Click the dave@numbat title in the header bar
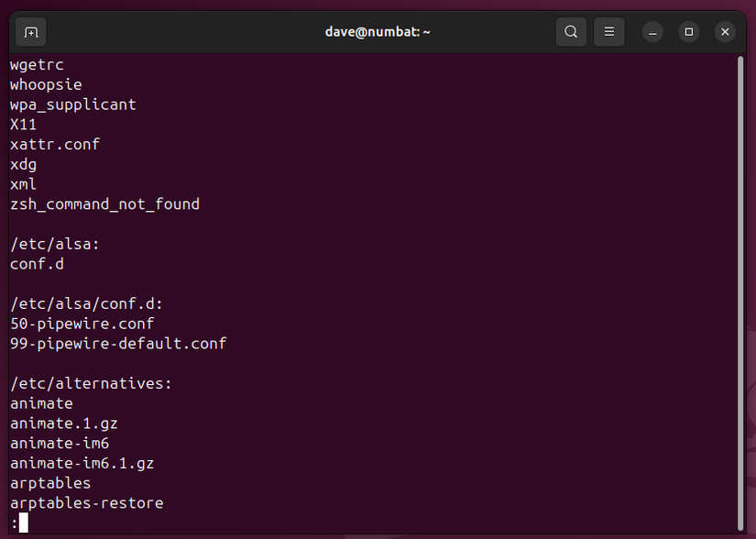 [x=378, y=31]
